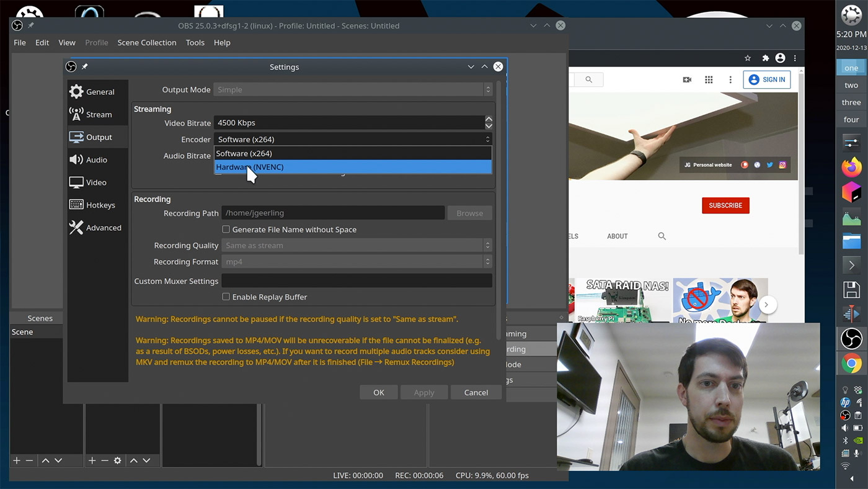868x489 pixels.
Task: Increase Video Bitrate with up arrow
Action: click(489, 119)
